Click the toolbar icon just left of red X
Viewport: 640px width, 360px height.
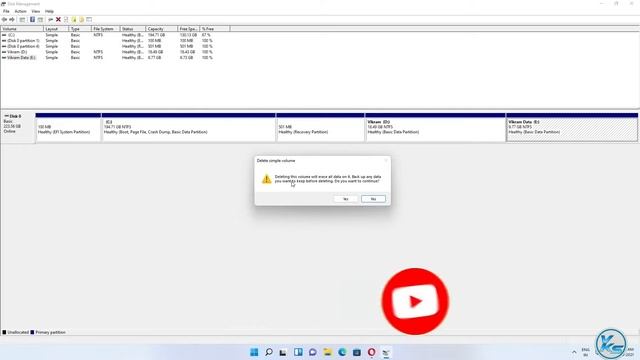51,20
